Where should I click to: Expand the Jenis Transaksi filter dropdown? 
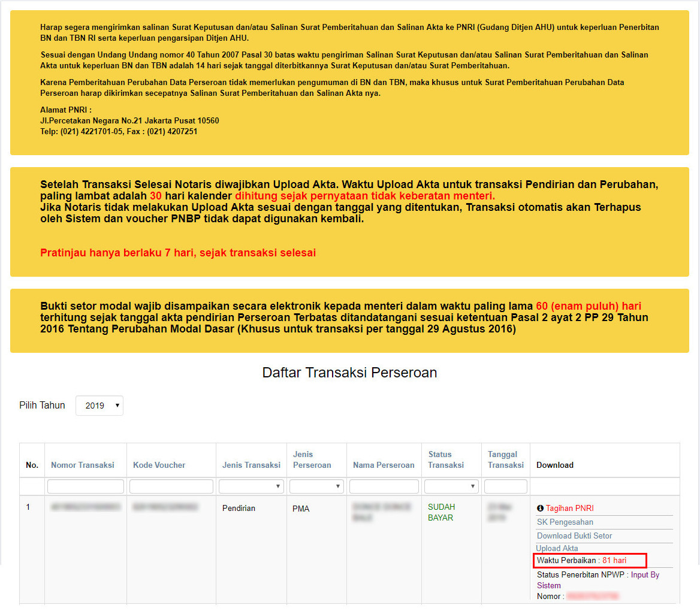(x=251, y=486)
